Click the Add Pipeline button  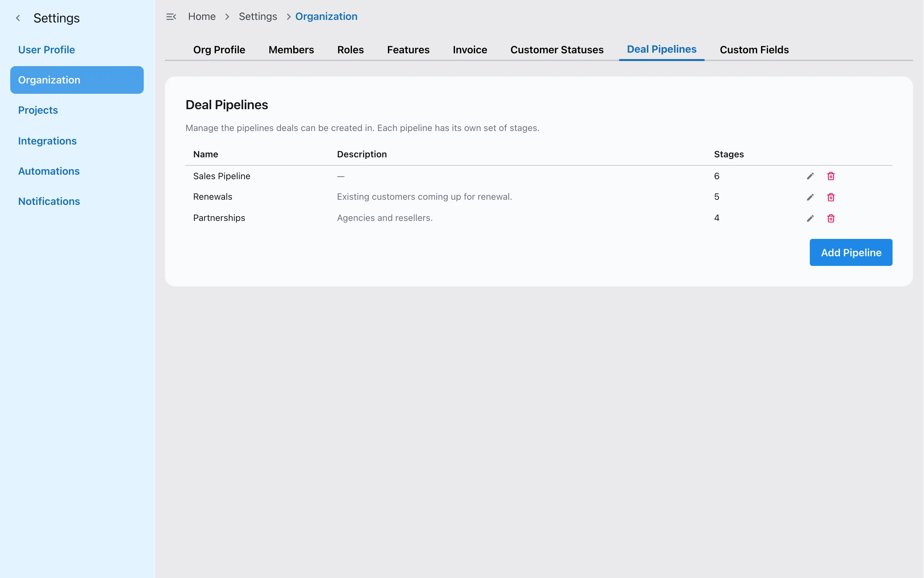click(851, 252)
